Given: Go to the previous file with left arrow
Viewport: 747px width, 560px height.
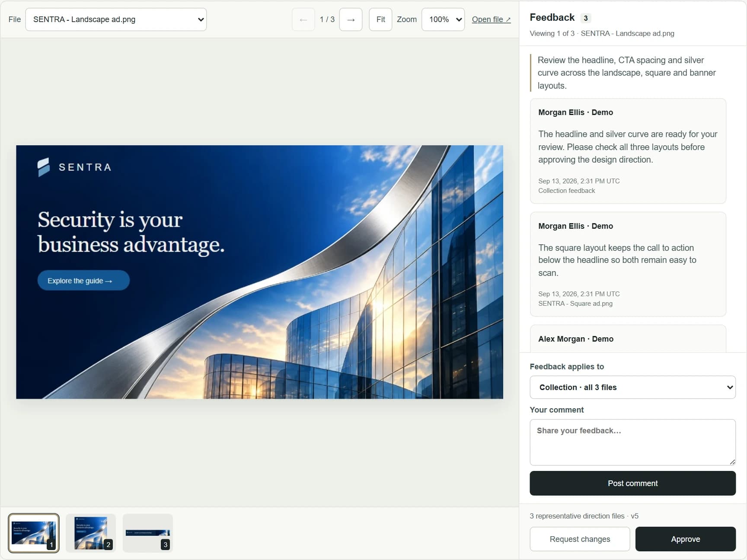Looking at the screenshot, I should pyautogui.click(x=303, y=19).
